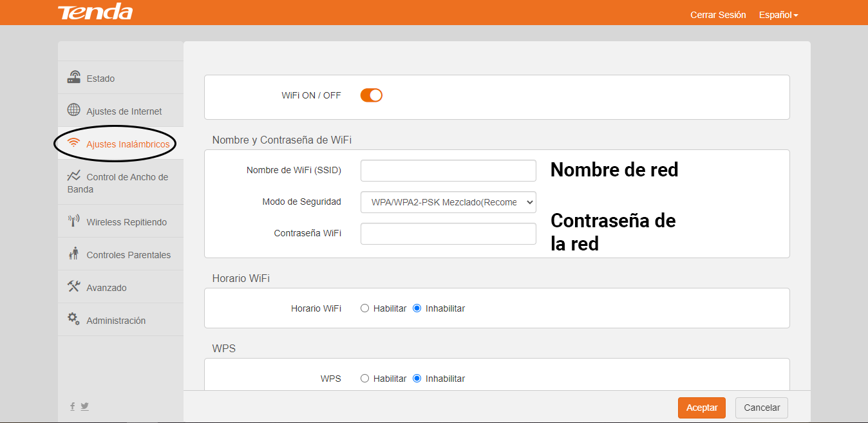Click the Avanzado tools icon
Screen dimensions: 868x423
pyautogui.click(x=74, y=287)
